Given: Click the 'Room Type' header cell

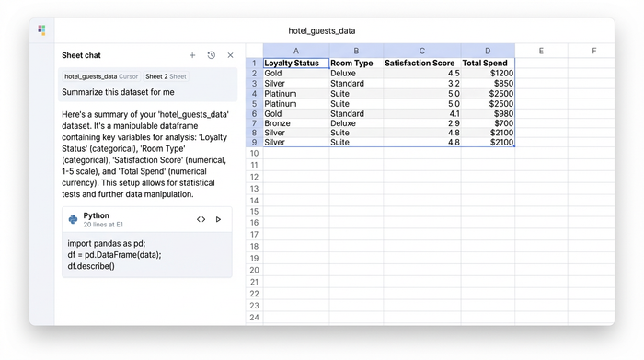Looking at the screenshot, I should (x=356, y=63).
